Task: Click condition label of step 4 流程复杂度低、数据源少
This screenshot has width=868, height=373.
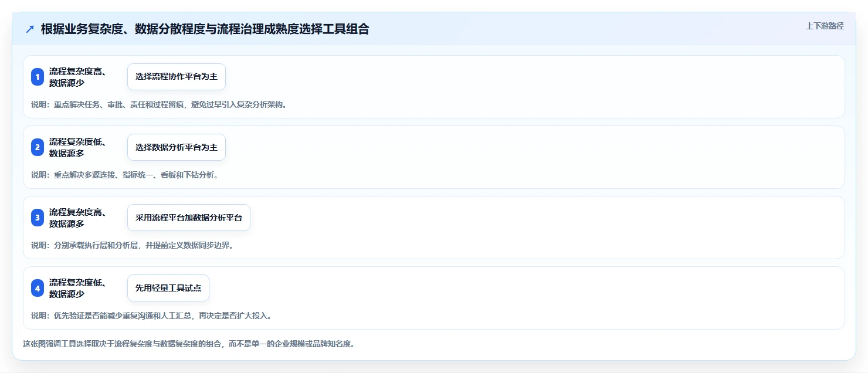Action: 78,288
